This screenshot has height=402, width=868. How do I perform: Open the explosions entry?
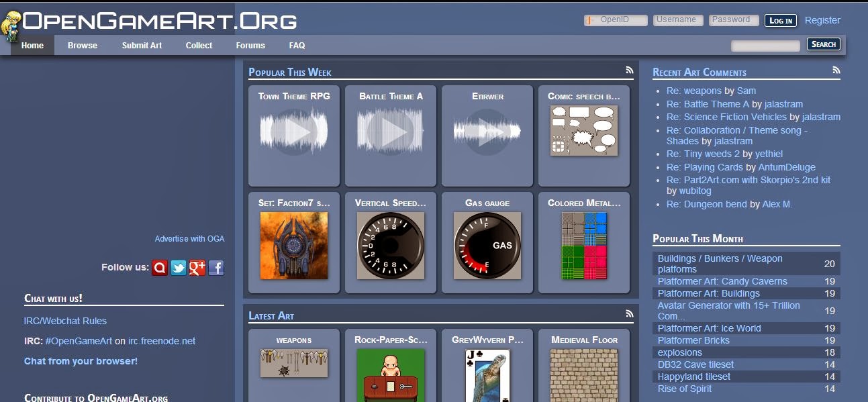click(680, 352)
